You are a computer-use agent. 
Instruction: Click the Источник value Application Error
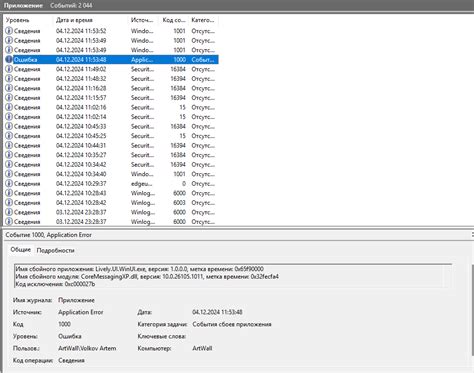click(81, 312)
